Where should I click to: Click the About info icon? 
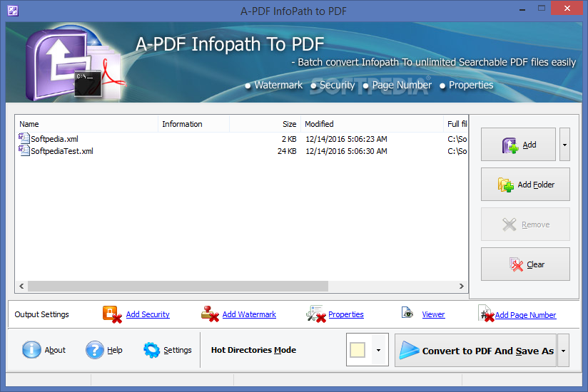click(x=31, y=350)
